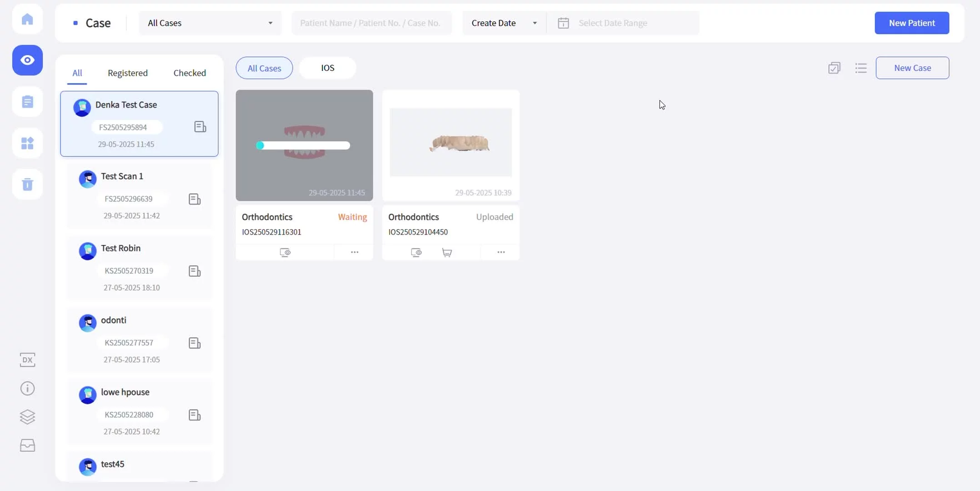Click the New Patient button
Screen dimensions: 980x491
click(911, 23)
